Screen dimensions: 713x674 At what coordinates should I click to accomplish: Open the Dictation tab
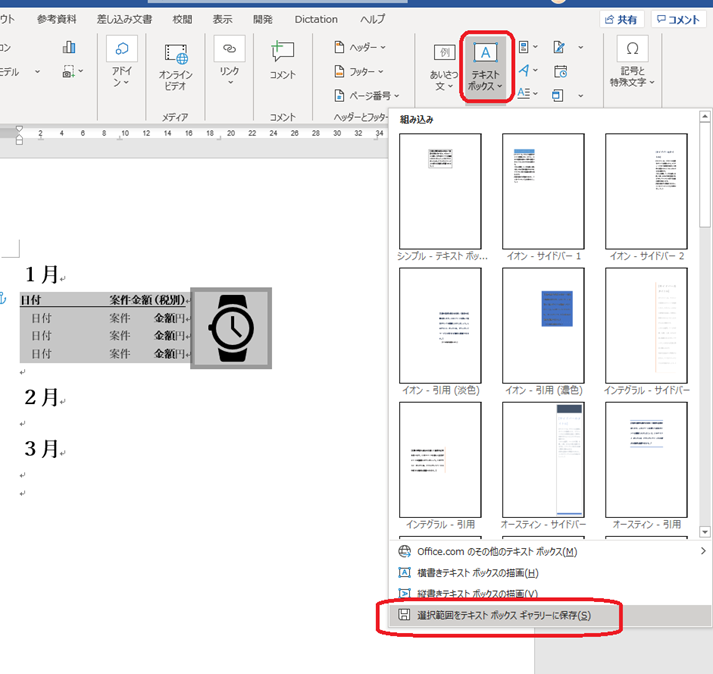316,19
